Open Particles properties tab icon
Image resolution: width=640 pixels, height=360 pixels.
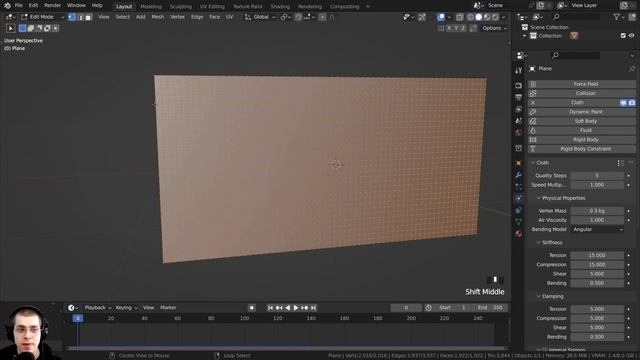[518, 187]
